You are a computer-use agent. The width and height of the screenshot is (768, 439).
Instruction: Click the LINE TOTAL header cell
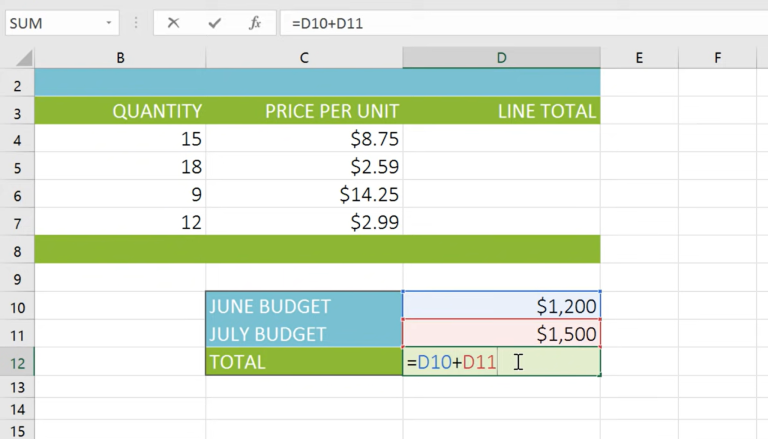point(501,111)
